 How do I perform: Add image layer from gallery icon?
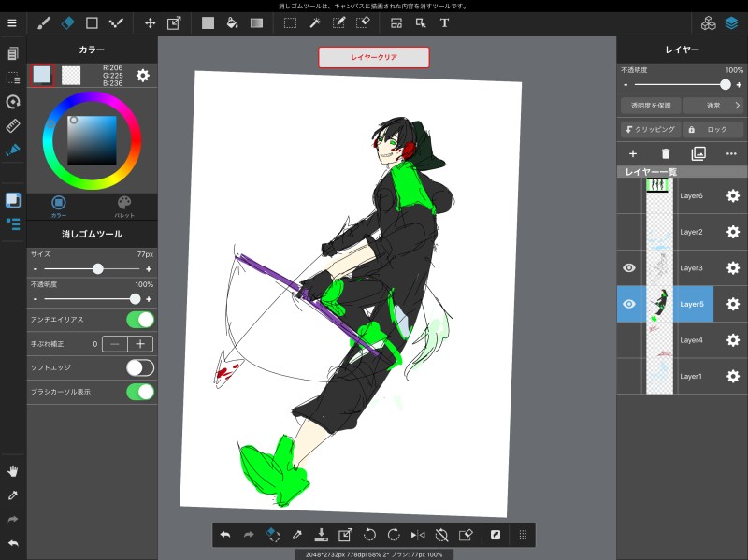coord(698,153)
